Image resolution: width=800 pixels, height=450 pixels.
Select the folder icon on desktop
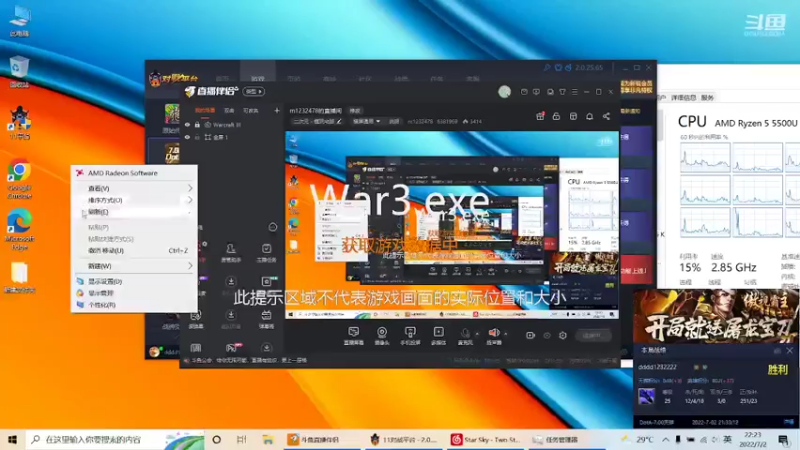(x=19, y=278)
